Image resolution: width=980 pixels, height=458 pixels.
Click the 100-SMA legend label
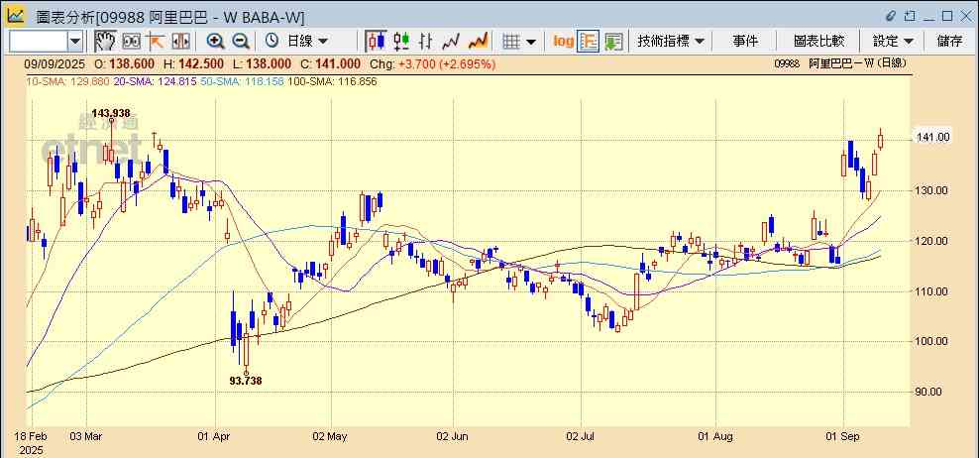[332, 81]
